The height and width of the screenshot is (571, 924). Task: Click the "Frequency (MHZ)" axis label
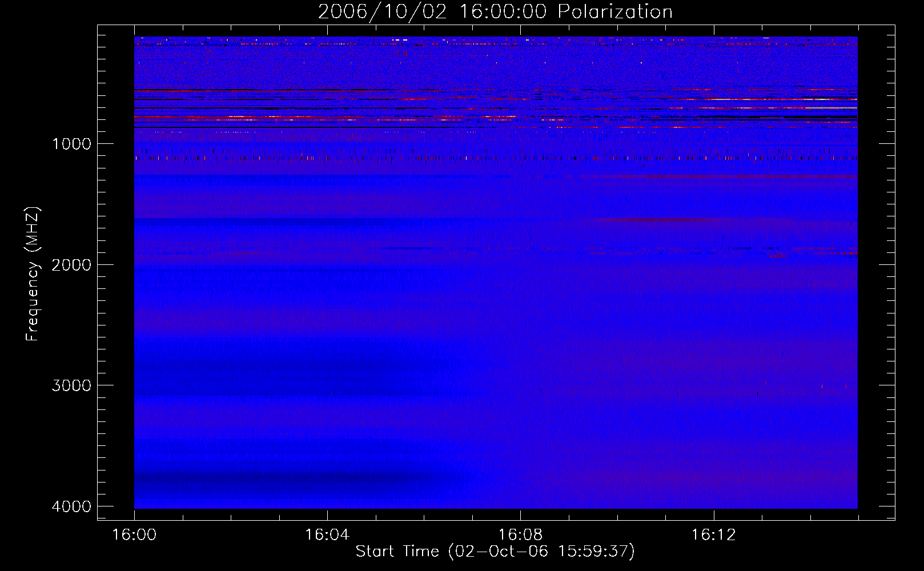(33, 274)
